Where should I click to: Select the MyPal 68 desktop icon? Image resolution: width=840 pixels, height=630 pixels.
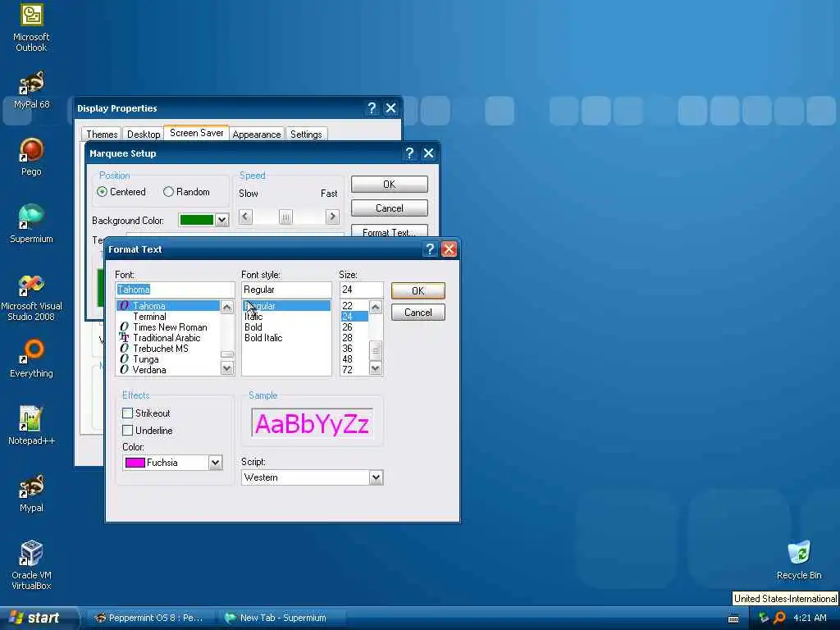coord(31,90)
